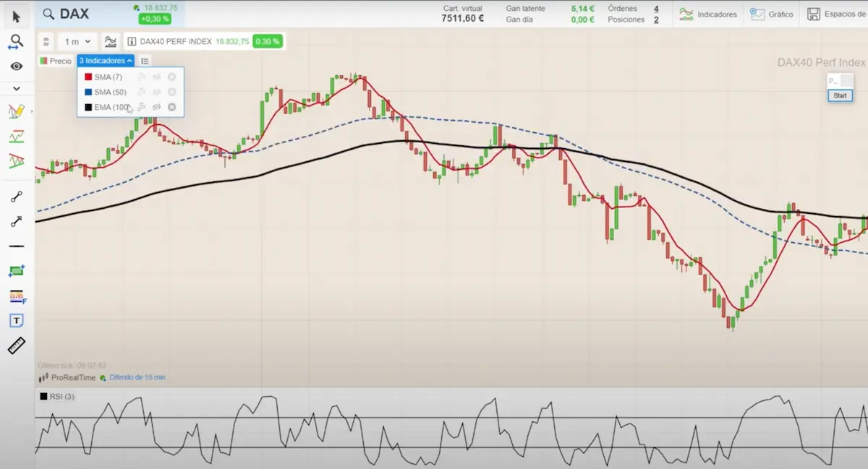Open the Gráfico menu in top bar

[x=772, y=14]
